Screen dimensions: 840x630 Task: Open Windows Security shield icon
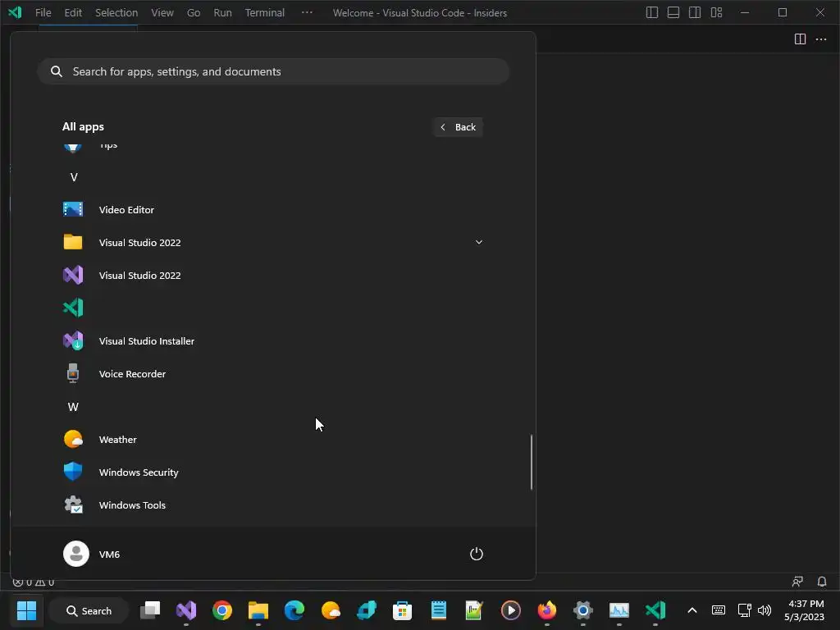click(x=73, y=472)
